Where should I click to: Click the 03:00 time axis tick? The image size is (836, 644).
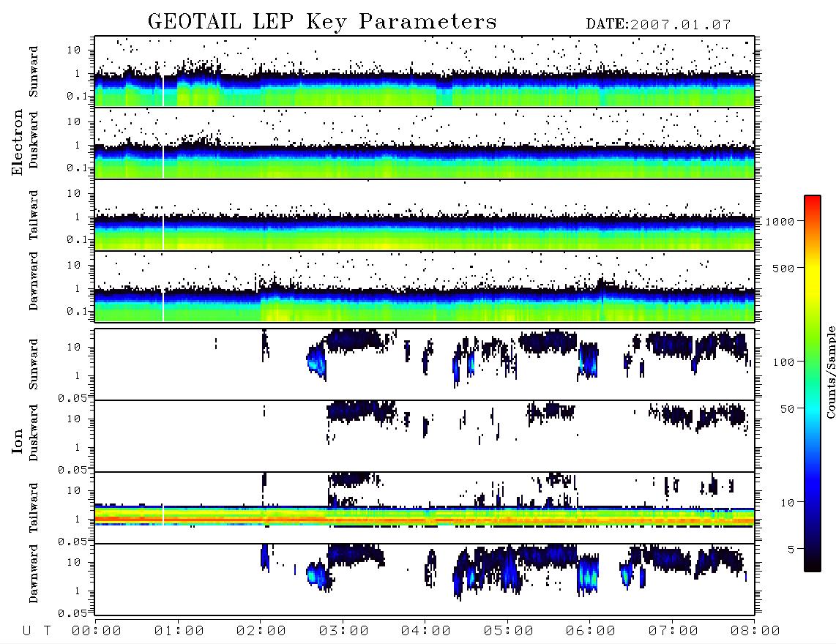click(x=344, y=632)
